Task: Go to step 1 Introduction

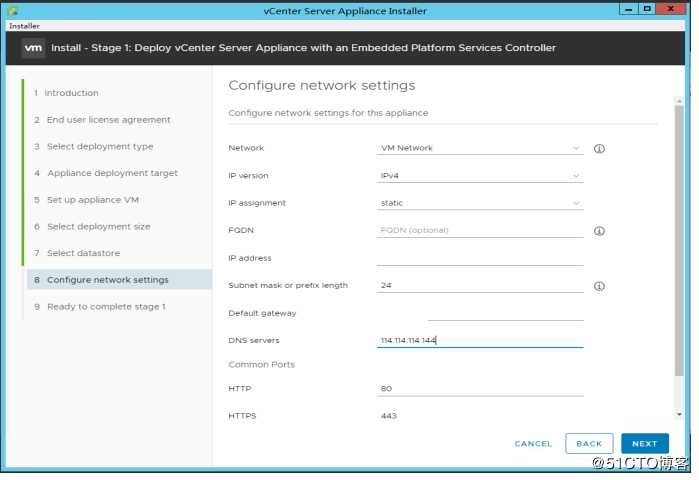Action: point(66,93)
